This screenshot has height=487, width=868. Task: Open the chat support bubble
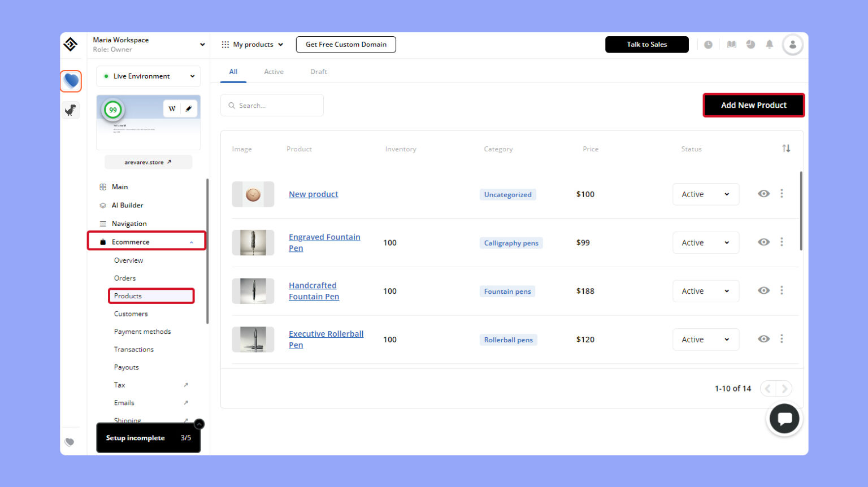tap(784, 419)
